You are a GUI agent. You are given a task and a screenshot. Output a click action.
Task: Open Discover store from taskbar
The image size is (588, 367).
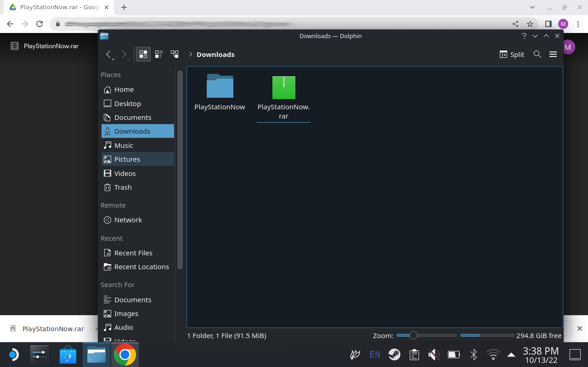coord(68,355)
